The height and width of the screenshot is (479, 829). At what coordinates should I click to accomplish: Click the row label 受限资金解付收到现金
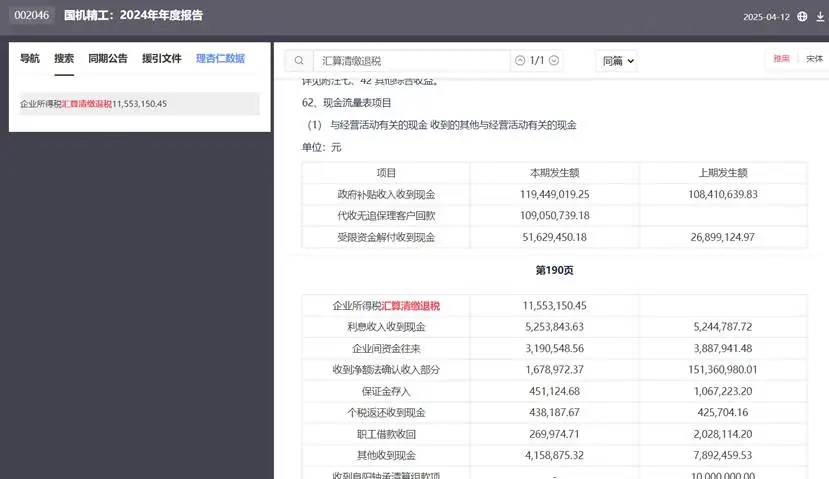[386, 237]
